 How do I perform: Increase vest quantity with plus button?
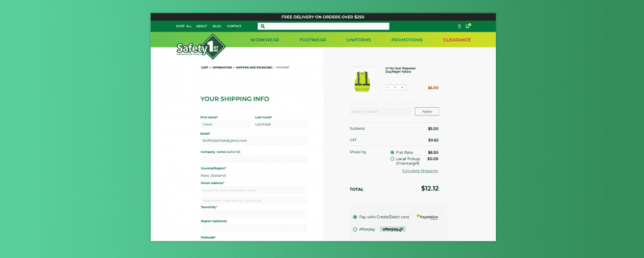tap(402, 87)
